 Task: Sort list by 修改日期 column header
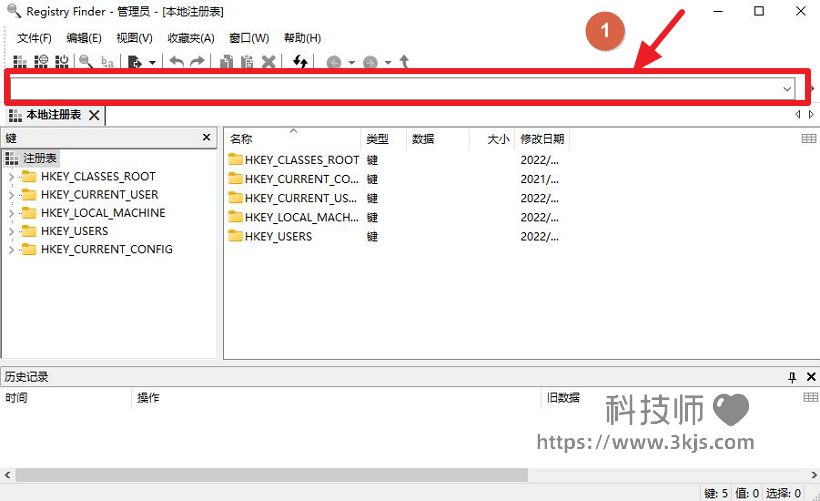point(542,139)
